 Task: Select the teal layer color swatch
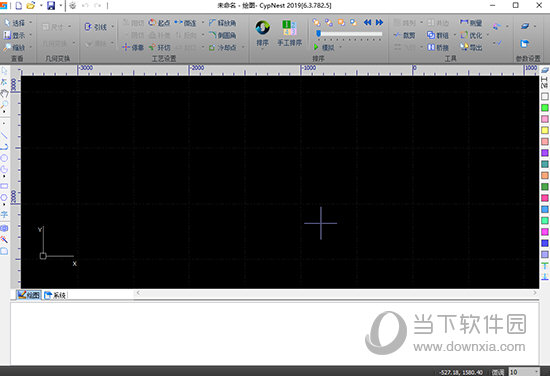click(x=544, y=164)
